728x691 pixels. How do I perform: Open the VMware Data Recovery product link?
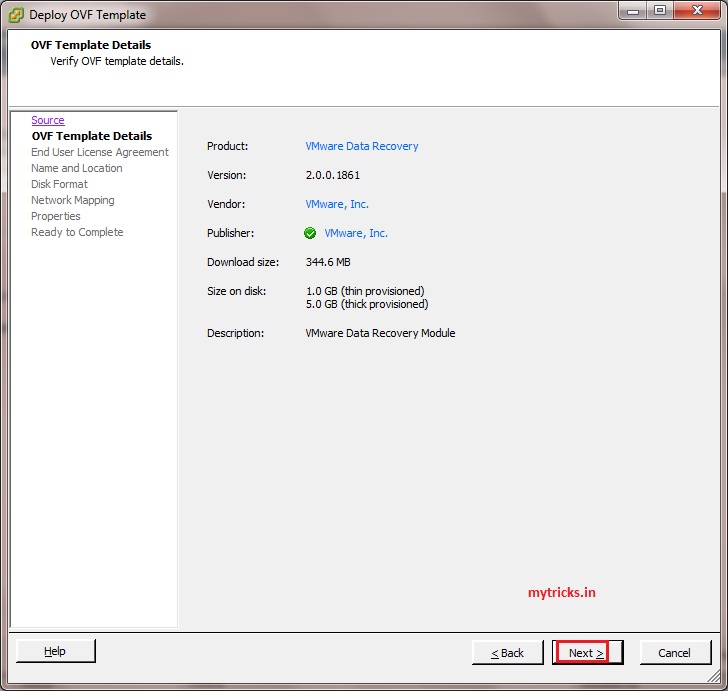click(x=362, y=146)
